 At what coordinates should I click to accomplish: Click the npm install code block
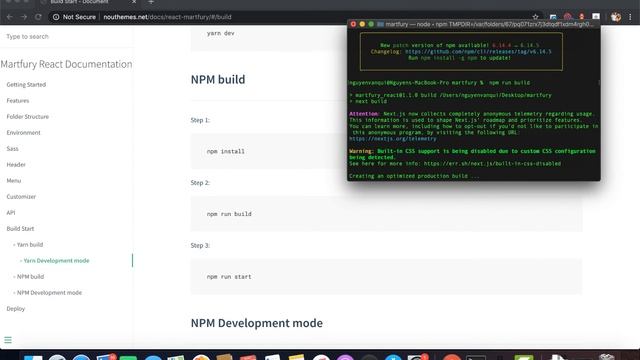(269, 151)
